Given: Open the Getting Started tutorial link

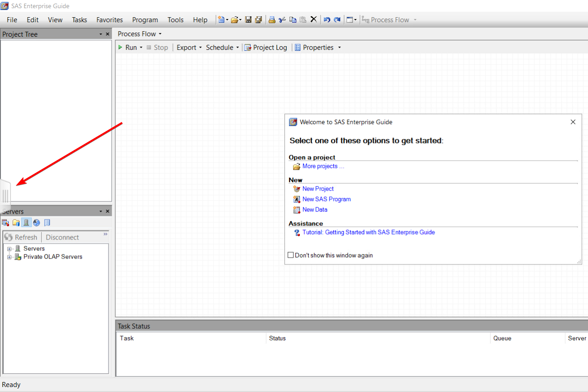Looking at the screenshot, I should 369,232.
